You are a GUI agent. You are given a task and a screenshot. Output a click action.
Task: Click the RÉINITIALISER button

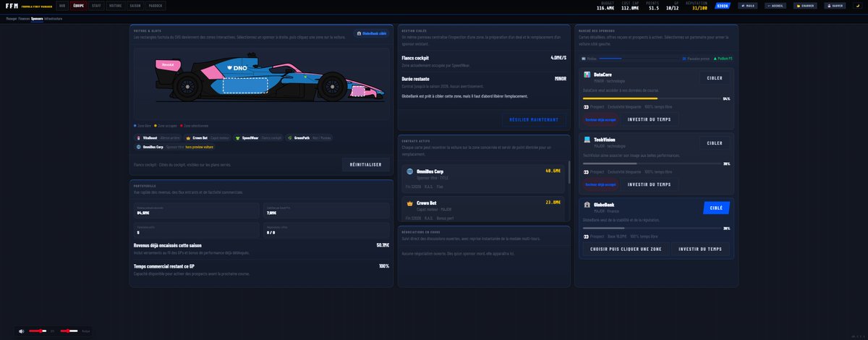click(365, 165)
